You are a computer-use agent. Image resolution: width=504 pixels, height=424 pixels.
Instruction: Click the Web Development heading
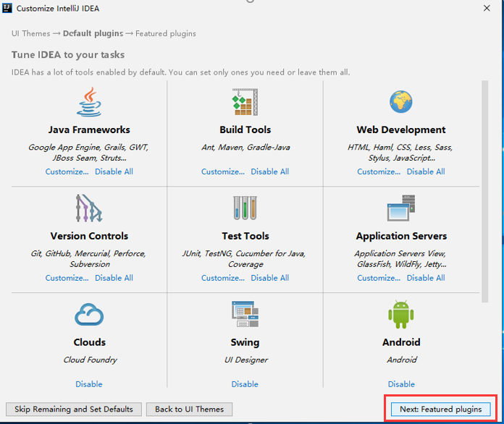(401, 130)
